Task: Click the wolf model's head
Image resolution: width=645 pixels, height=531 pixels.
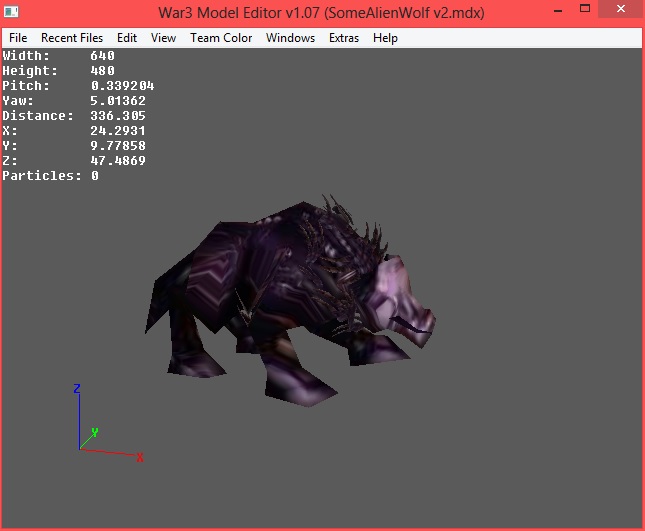Action: coord(403,300)
